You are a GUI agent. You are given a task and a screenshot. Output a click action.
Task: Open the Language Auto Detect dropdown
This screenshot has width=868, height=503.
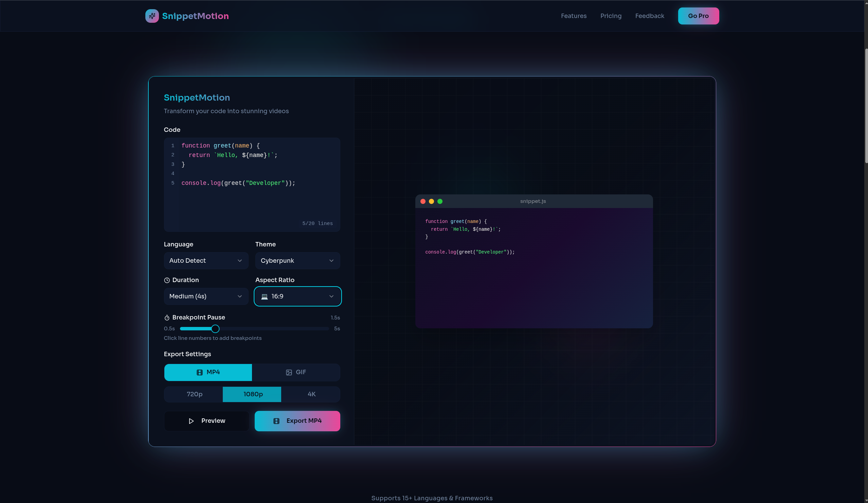pos(206,261)
